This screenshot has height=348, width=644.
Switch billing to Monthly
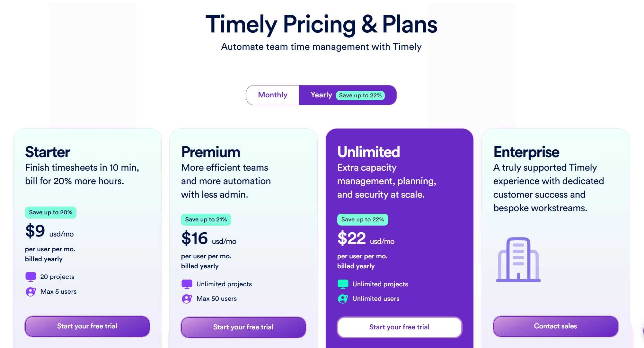[x=273, y=95]
